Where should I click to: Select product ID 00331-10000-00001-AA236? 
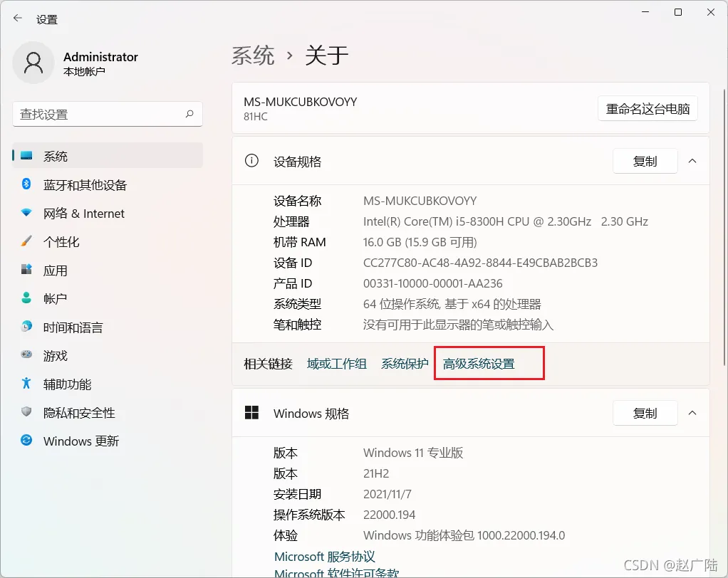point(432,283)
